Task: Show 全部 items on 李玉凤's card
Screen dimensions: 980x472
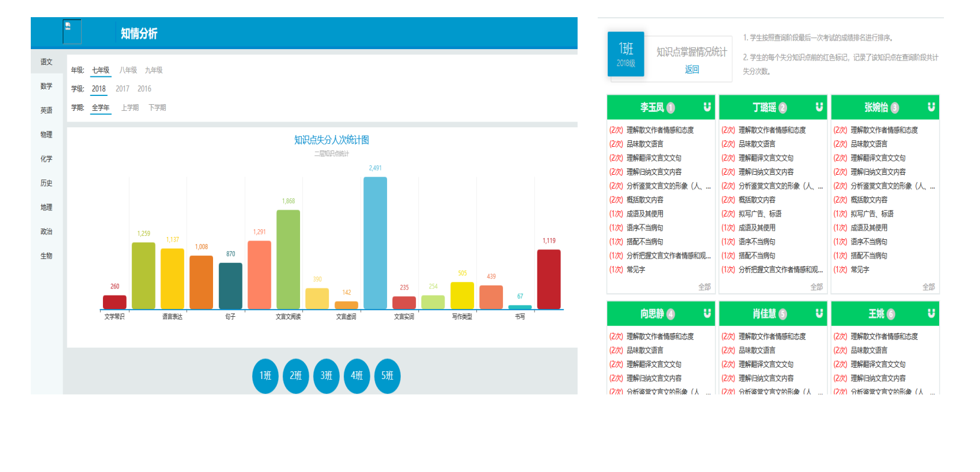Action: tap(704, 287)
